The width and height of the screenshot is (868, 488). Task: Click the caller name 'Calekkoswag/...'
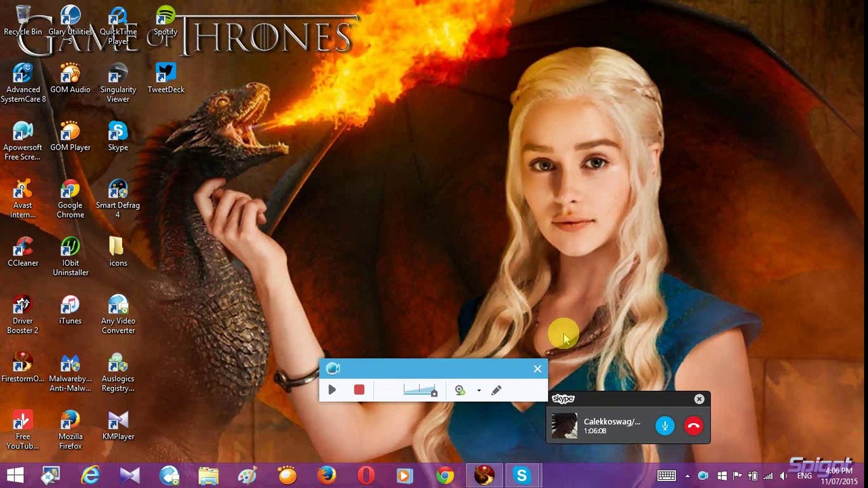click(x=612, y=422)
